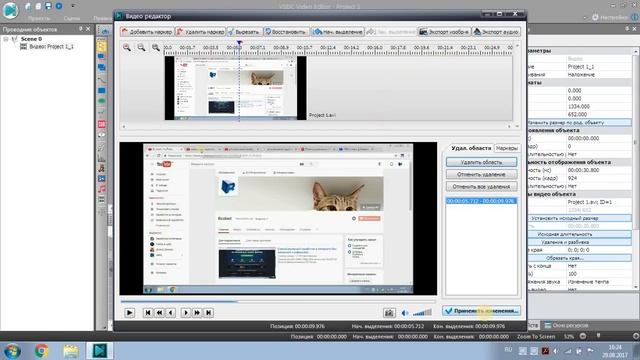The height and width of the screenshot is (360, 640).
Task: Step one frame back
Action: (171, 313)
